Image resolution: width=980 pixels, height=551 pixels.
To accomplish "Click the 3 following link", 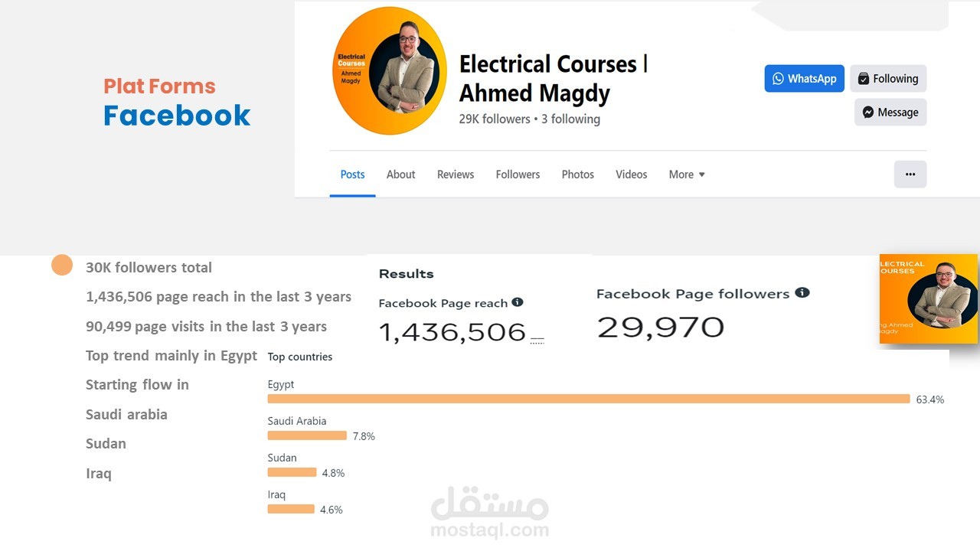I will tap(570, 119).
